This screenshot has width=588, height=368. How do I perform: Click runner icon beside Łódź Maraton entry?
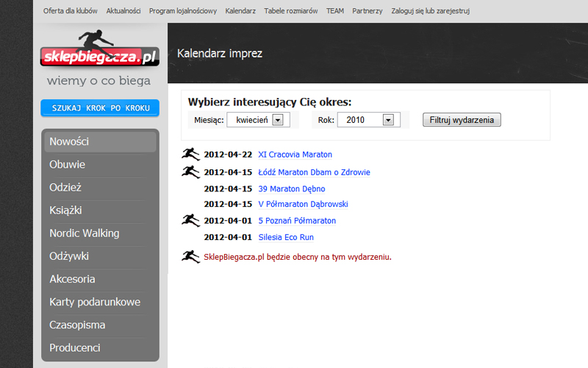tap(191, 172)
